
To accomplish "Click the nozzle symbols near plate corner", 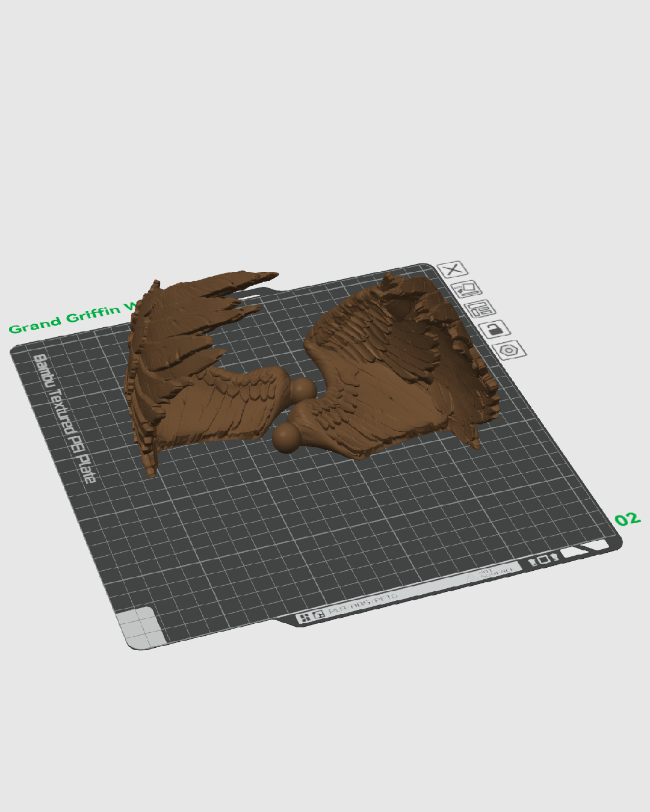I will coord(543,561).
